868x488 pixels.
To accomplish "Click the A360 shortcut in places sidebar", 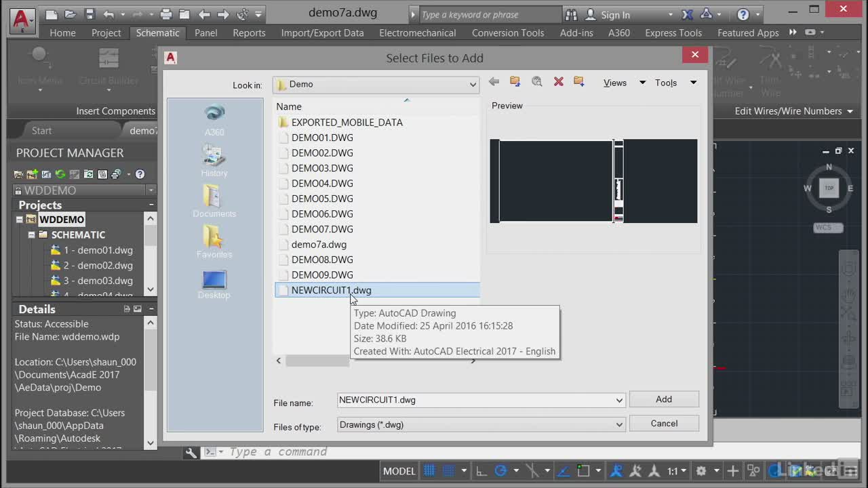I will (214, 120).
